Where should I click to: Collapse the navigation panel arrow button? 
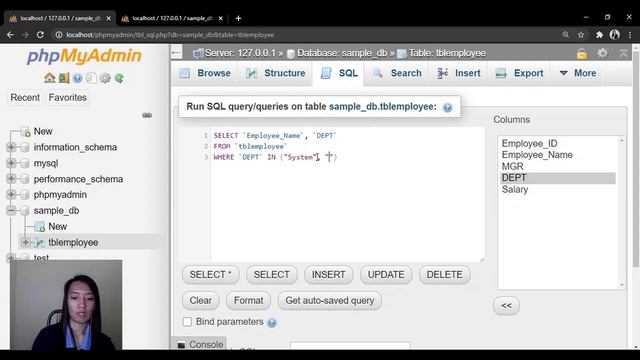tap(176, 53)
